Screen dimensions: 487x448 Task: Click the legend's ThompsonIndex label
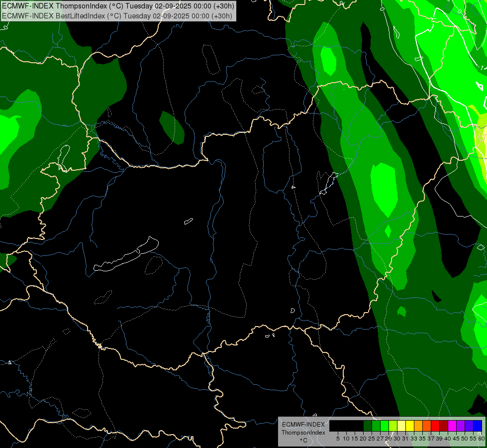(x=303, y=433)
